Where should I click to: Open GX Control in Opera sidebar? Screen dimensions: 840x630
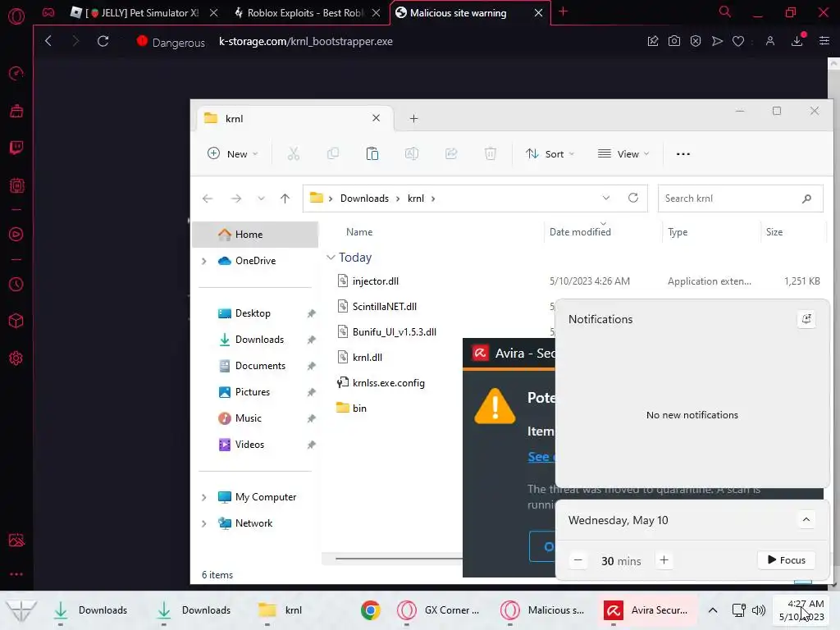coord(16,73)
